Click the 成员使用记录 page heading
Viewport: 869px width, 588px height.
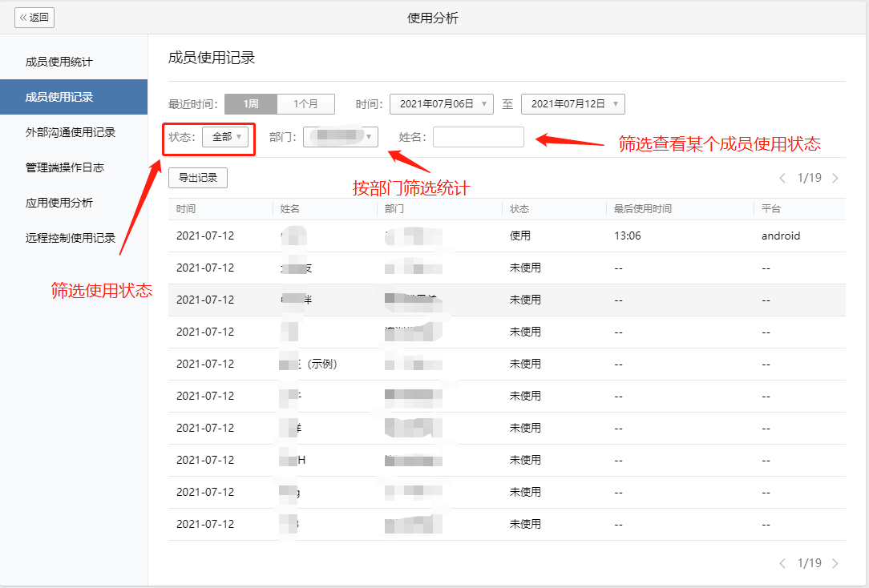211,58
